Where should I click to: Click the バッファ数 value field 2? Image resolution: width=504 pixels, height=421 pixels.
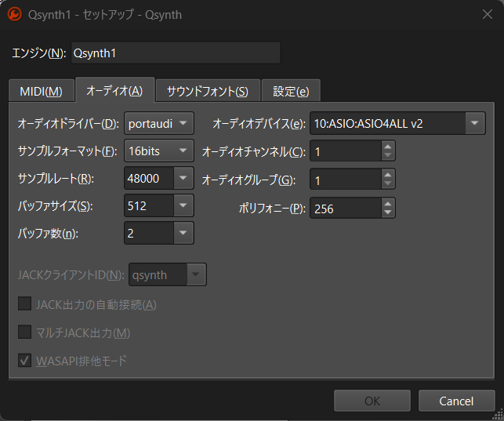149,233
